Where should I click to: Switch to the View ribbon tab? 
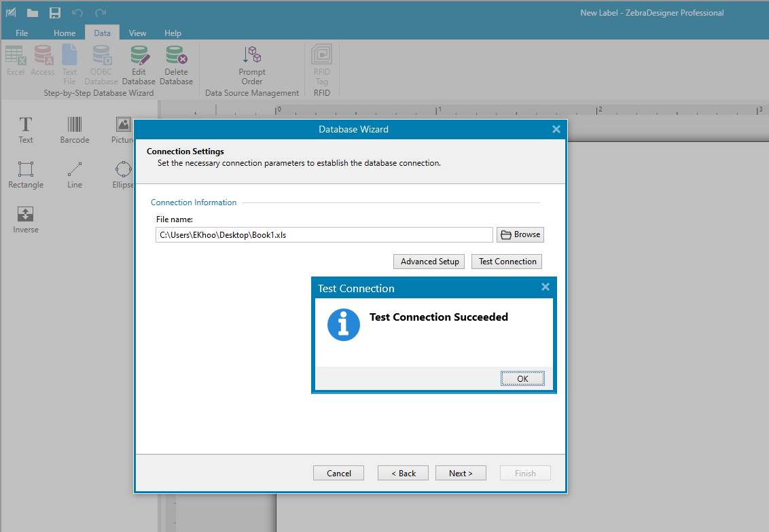tap(137, 33)
